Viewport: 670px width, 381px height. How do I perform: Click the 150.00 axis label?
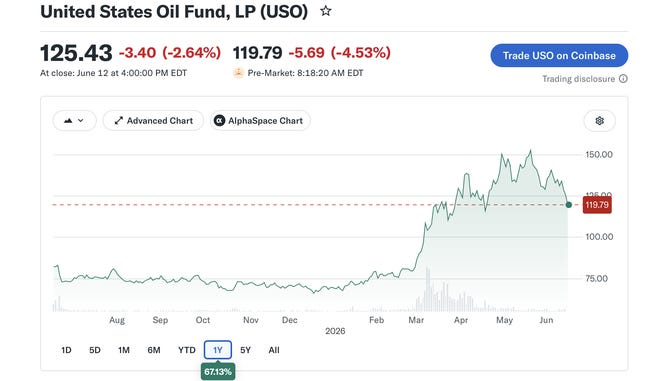click(599, 155)
